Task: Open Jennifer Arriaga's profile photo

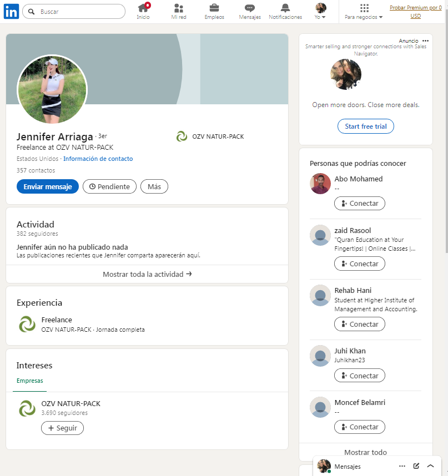Action: (52, 89)
